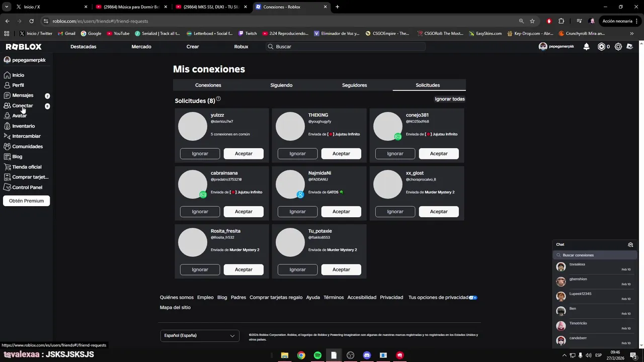Open the Español (España) language dropdown

(x=200, y=335)
